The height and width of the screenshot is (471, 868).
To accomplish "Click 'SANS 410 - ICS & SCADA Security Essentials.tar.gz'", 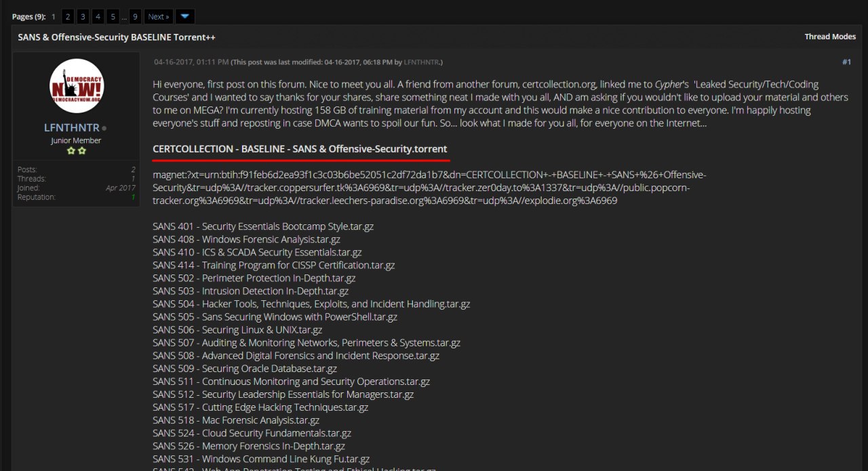I will click(257, 252).
